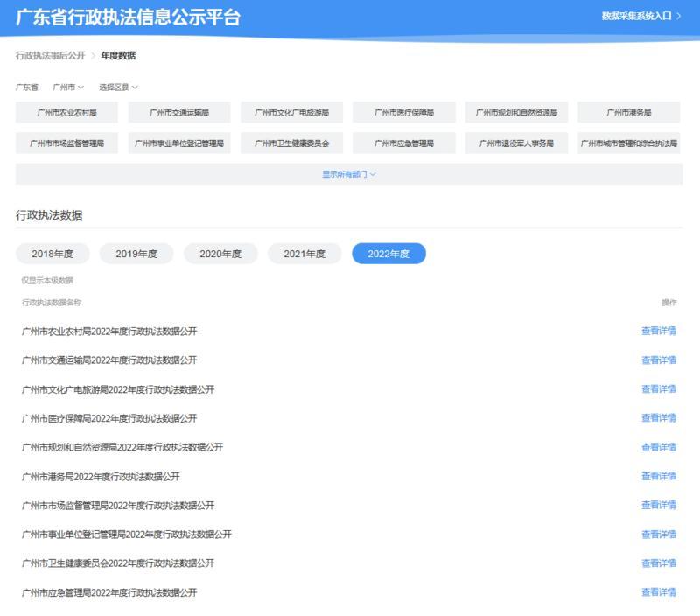The height and width of the screenshot is (616, 700).
Task: Select the 2021年度 year tab
Action: (304, 254)
